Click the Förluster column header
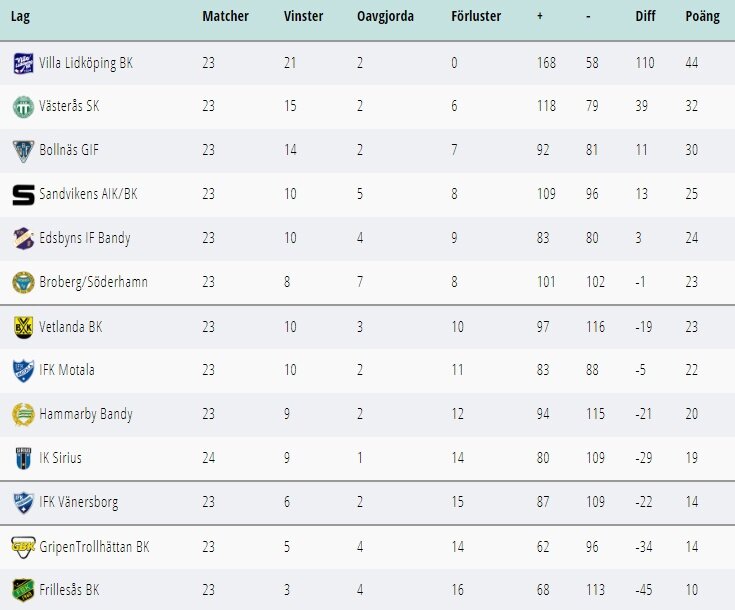735x610 pixels. click(x=476, y=16)
